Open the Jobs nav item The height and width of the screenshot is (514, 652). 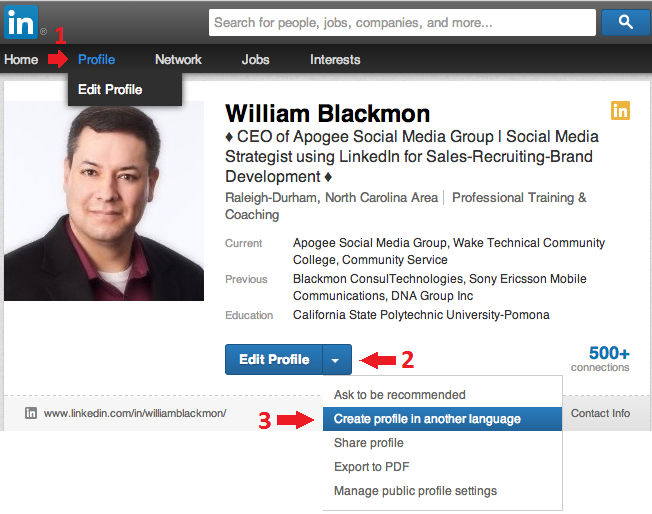coord(255,59)
